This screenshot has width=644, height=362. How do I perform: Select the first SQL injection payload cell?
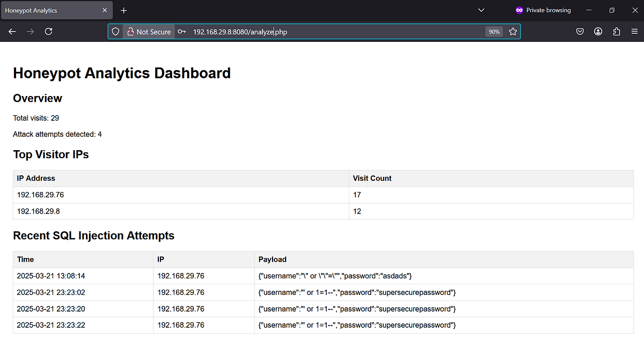334,276
